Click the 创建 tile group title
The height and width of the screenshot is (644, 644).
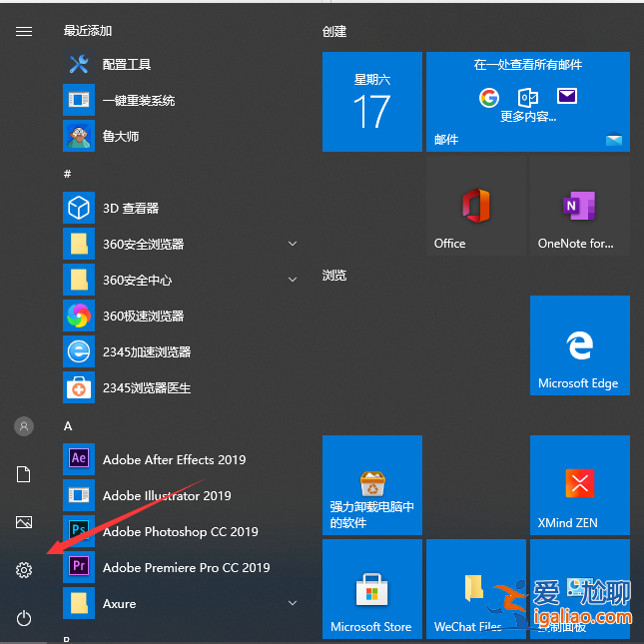coord(334,31)
